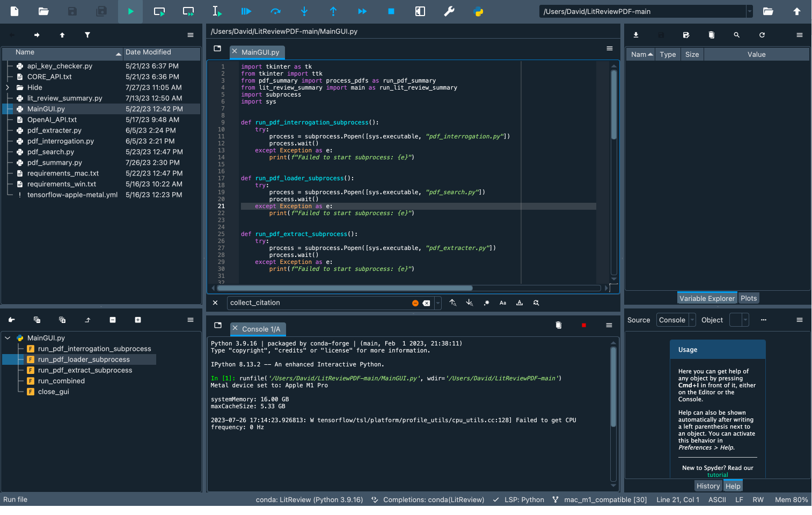The height and width of the screenshot is (515, 812).
Task: Switch to the Plots tab
Action: click(x=749, y=298)
